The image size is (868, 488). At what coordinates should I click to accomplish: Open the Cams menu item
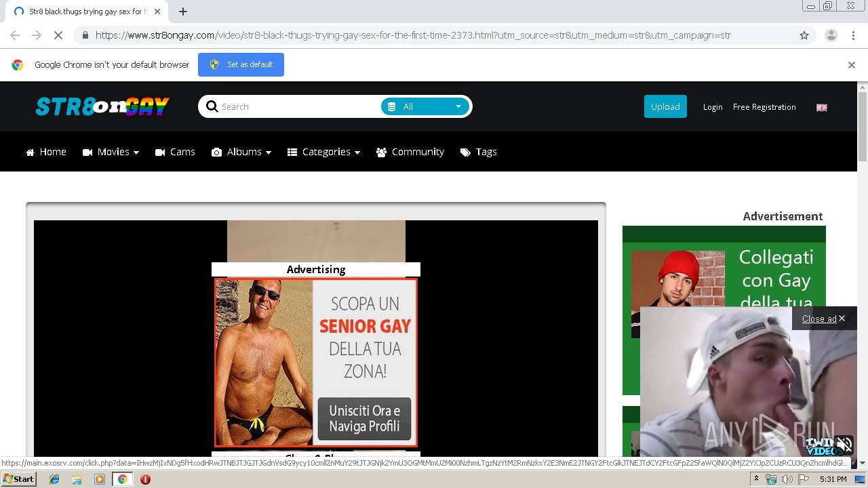click(175, 152)
